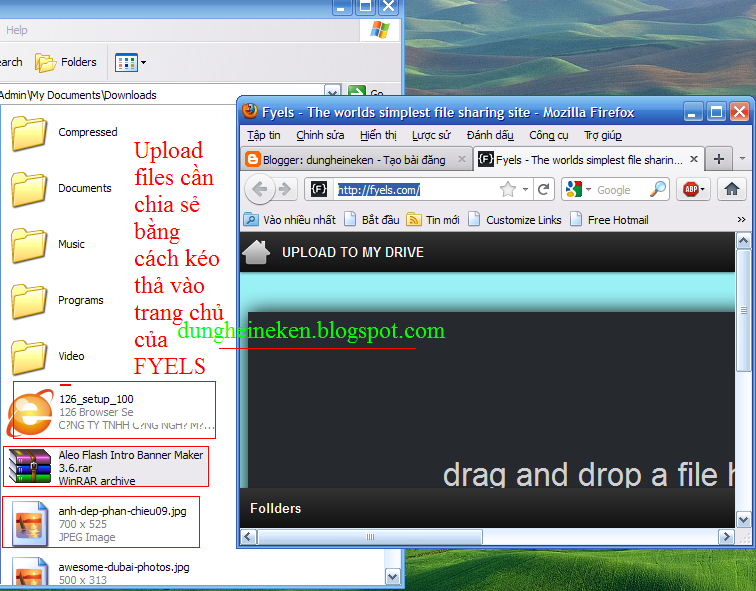Viewport: 756px width, 591px height.
Task: Close the Fyels tab
Action: [694, 159]
